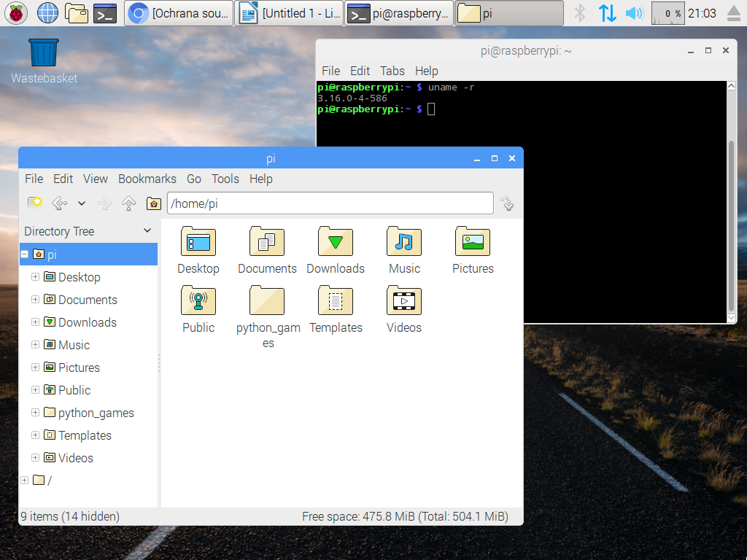Open the Raspberry Pi applications menu
The width and height of the screenshot is (747, 560).
pos(15,12)
